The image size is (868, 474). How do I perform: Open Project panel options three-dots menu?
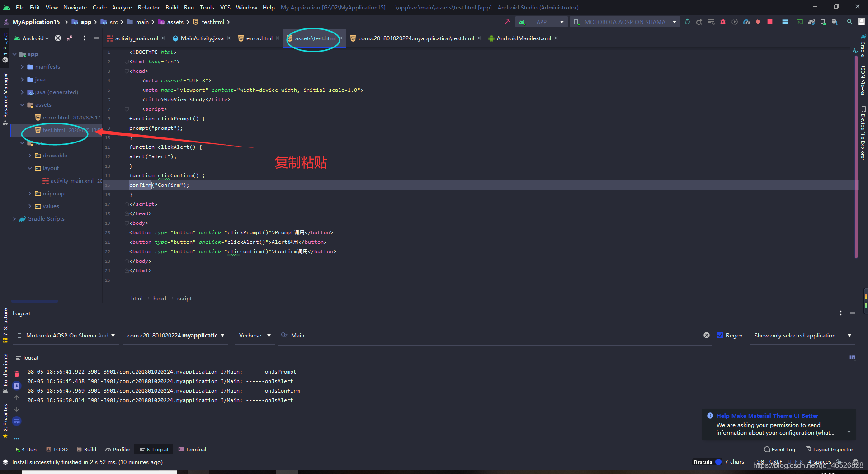(x=85, y=38)
